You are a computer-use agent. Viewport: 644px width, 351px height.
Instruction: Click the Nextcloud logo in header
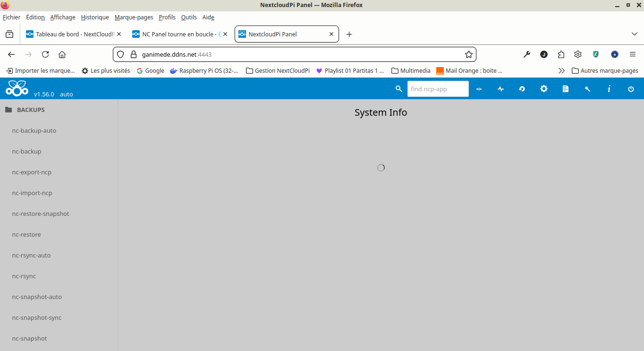coord(17,88)
